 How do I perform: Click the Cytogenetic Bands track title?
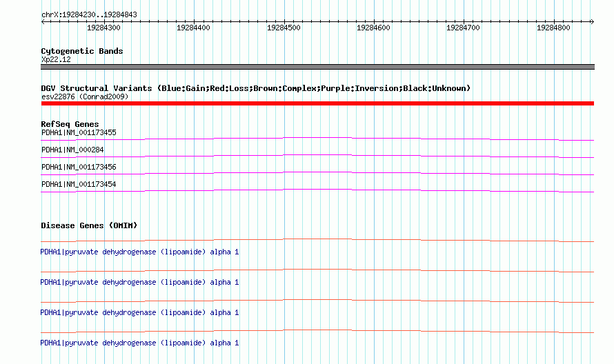(82, 51)
